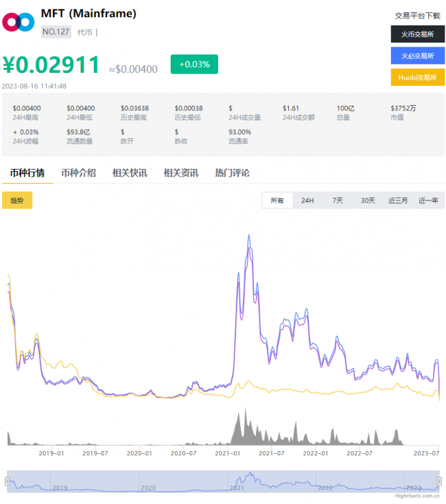Click the ¥0.02911 price value
This screenshot has height=504, width=446.
pyautogui.click(x=51, y=65)
